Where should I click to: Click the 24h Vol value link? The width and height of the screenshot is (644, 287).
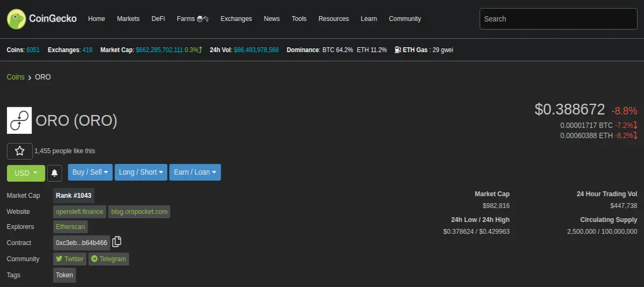pyautogui.click(x=256, y=50)
